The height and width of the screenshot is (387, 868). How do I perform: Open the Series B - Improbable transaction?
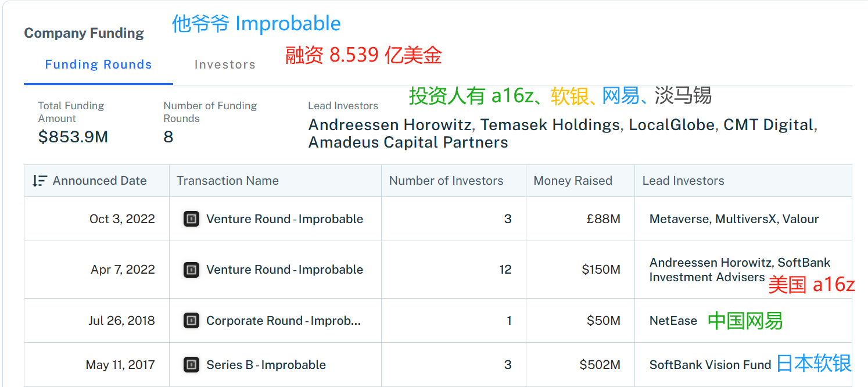coord(266,365)
